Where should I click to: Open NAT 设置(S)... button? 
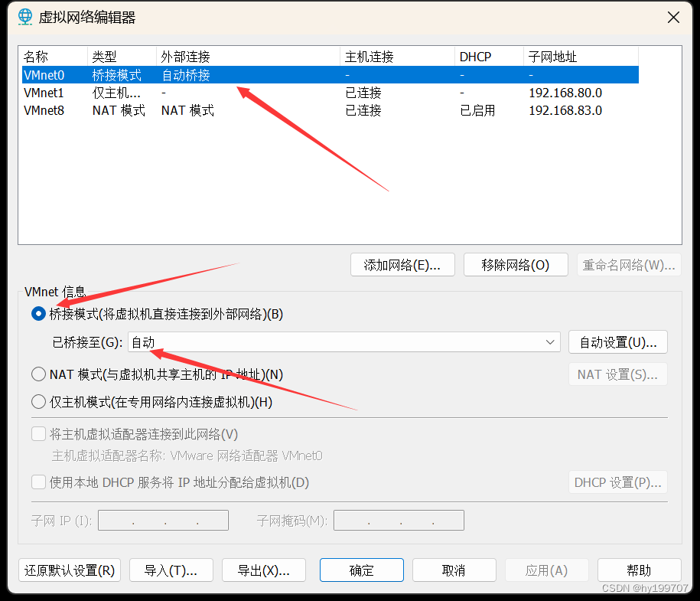click(x=618, y=374)
